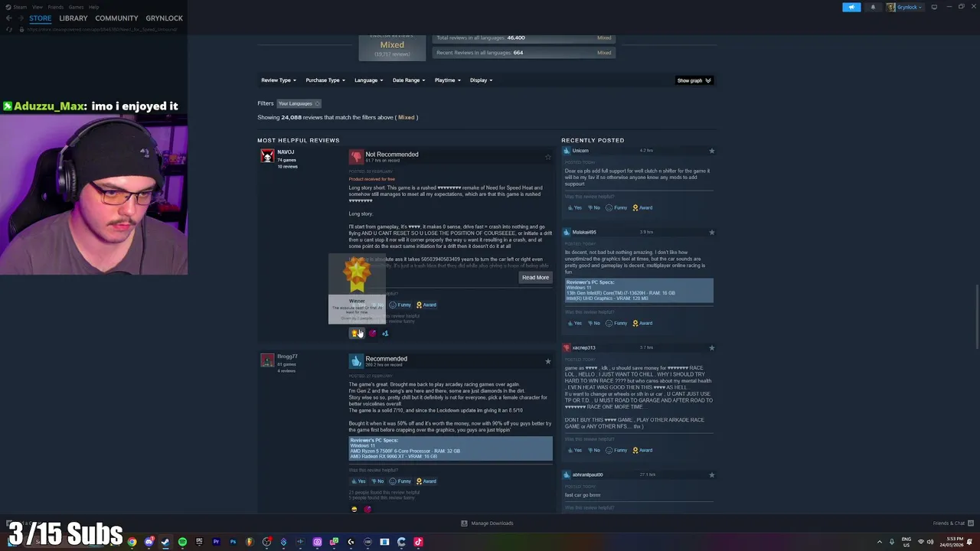Expand the Date Range filter
The width and height of the screenshot is (980, 551).
click(x=410, y=80)
